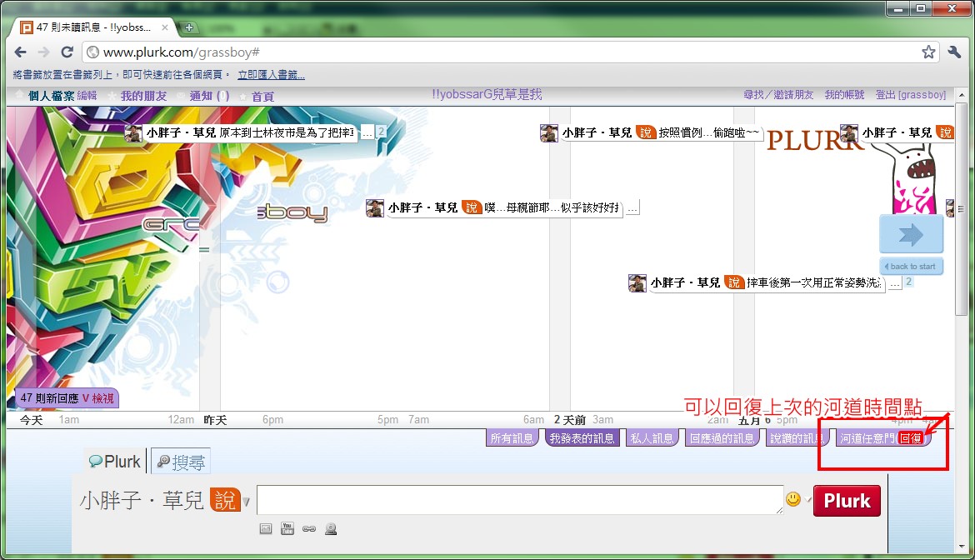The width and height of the screenshot is (975, 560).
Task: Open response count 2 on 摔車後 plurk
Action: (908, 282)
